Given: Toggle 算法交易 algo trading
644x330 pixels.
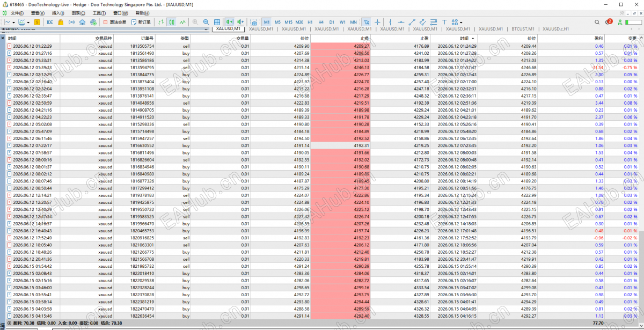Looking at the screenshot, I should tap(114, 22).
